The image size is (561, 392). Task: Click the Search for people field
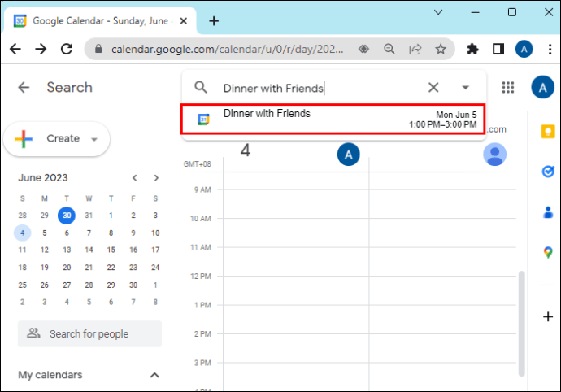pyautogui.click(x=89, y=333)
